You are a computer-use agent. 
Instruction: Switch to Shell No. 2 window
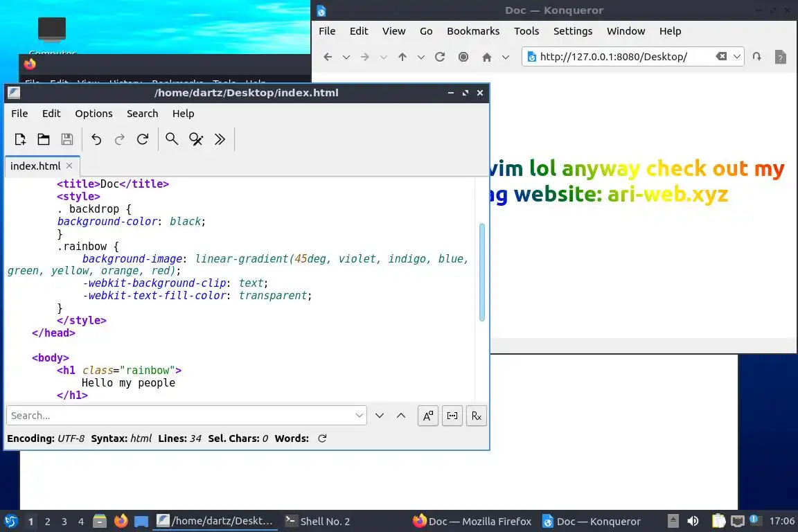coord(317,522)
